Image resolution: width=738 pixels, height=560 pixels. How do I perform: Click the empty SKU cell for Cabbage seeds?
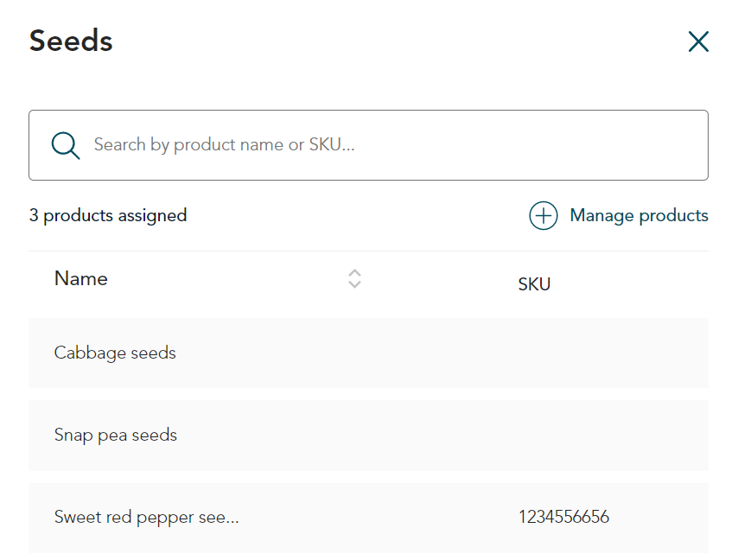(x=563, y=353)
